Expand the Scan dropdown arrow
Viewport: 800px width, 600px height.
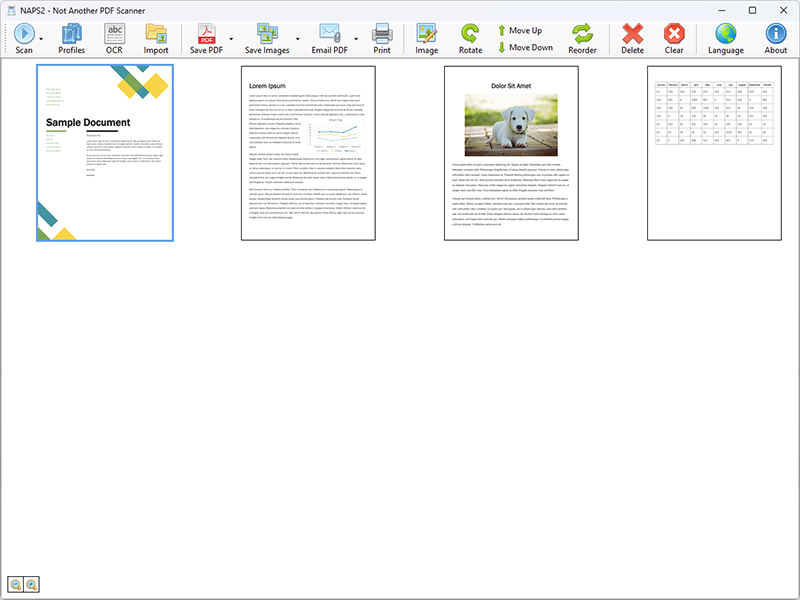pos(41,38)
